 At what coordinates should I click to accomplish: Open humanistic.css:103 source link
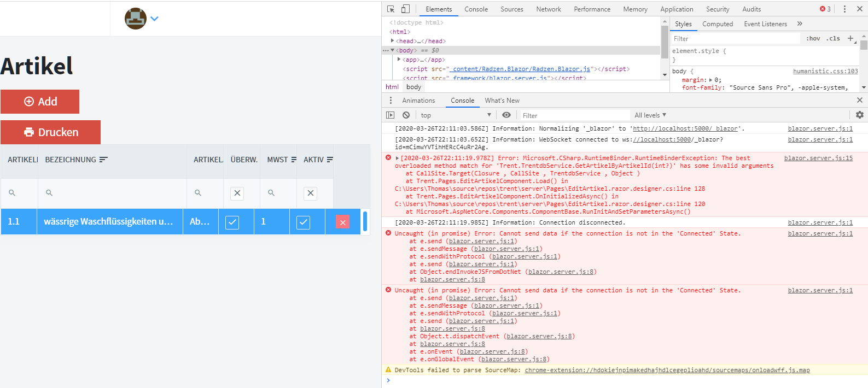point(825,71)
